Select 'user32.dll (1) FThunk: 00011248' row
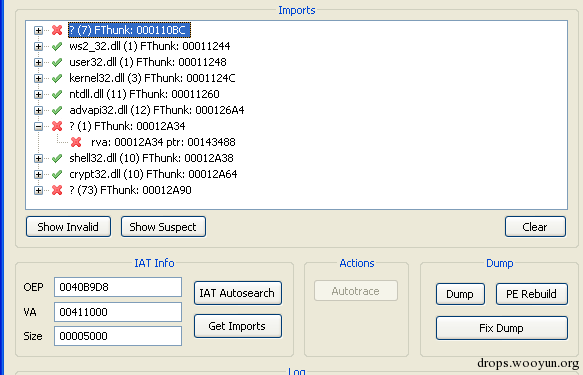583x375 pixels. click(148, 62)
